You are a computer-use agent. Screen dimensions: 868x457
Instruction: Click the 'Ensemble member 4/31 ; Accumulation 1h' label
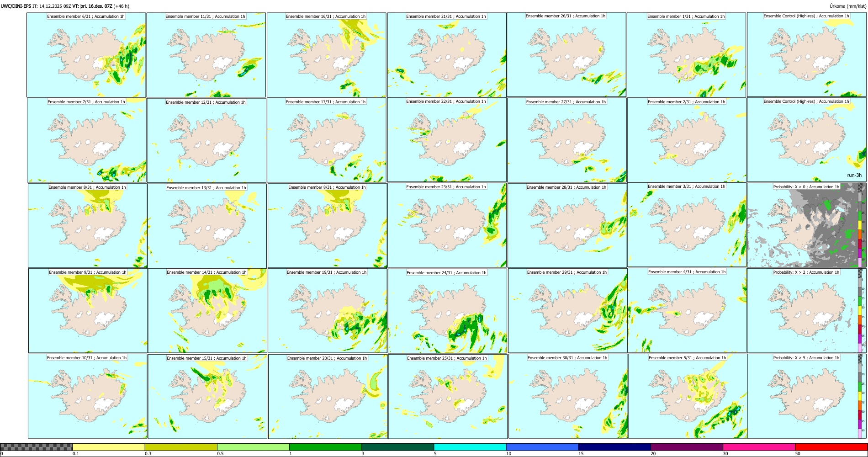tap(687, 272)
